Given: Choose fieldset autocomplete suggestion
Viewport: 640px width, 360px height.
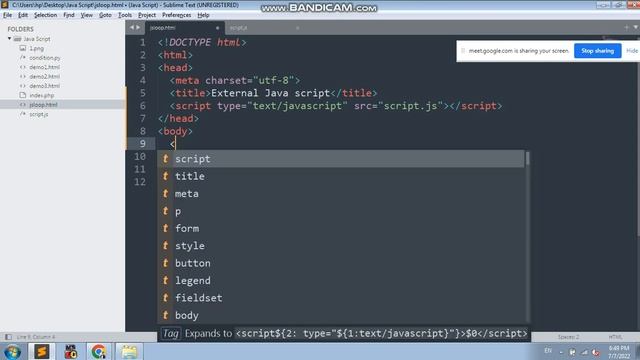Looking at the screenshot, I should coord(341,298).
